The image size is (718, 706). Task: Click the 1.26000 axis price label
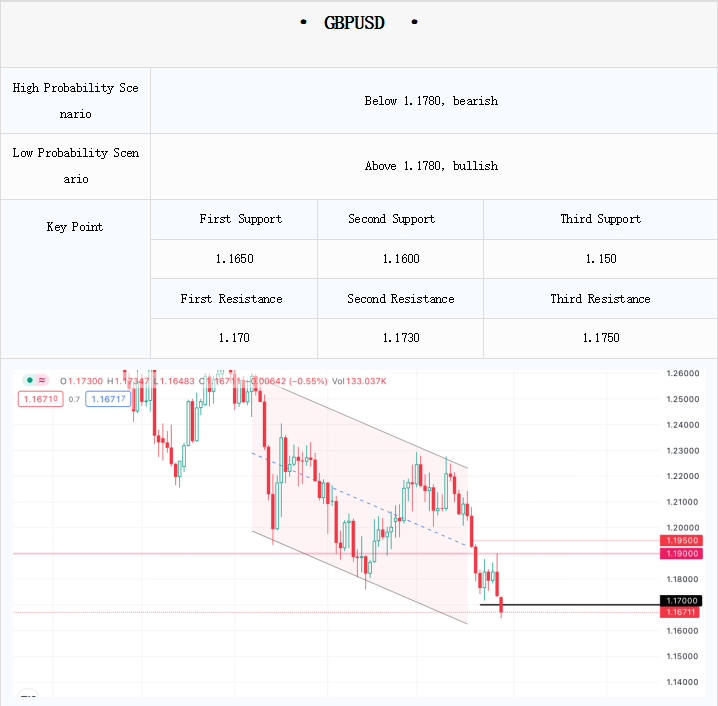[x=683, y=373]
